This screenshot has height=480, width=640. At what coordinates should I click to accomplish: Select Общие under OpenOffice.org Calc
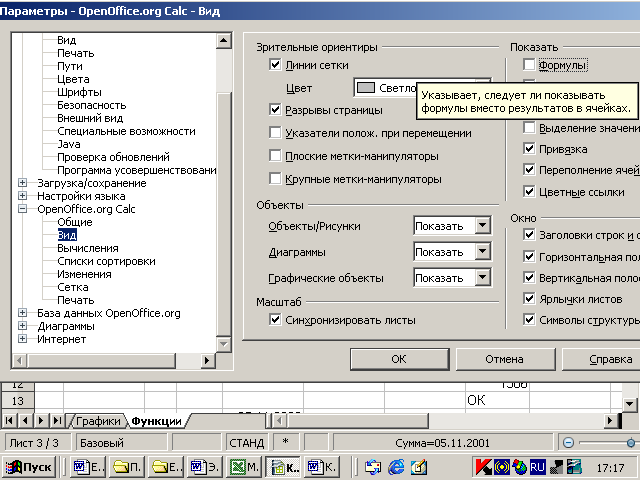75,222
